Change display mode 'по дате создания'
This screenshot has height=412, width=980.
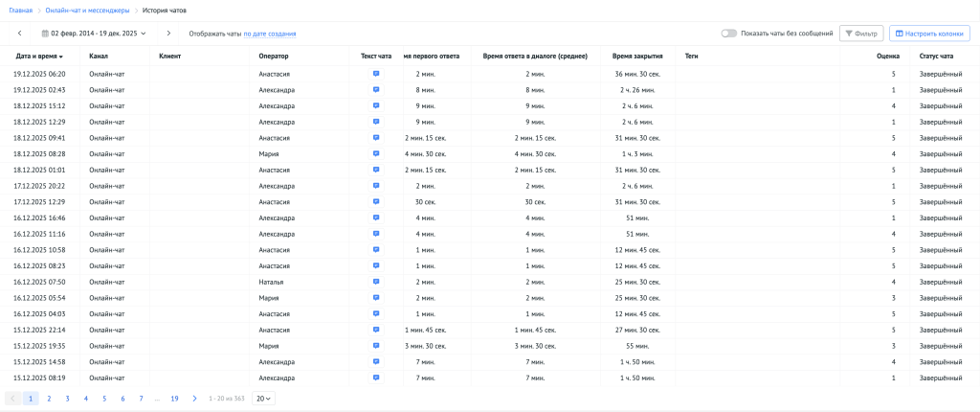(269, 34)
